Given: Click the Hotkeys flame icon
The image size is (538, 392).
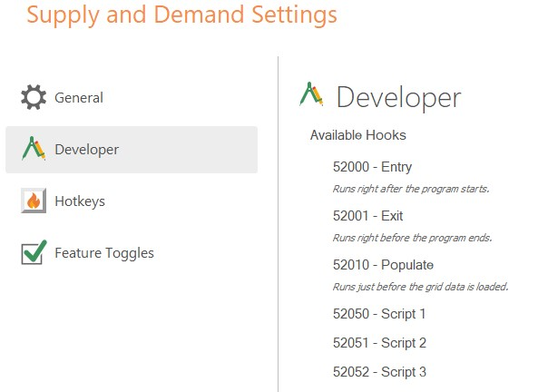Looking at the screenshot, I should (x=34, y=201).
